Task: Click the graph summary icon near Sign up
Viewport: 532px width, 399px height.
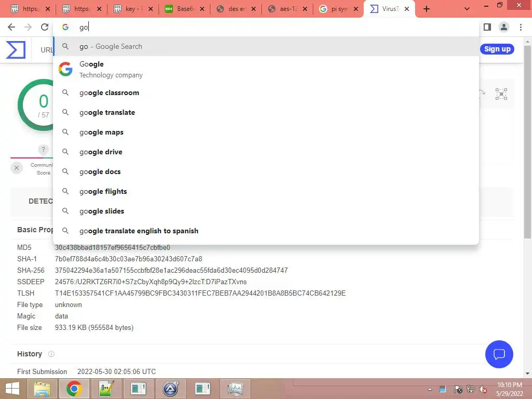Action: 501,94
